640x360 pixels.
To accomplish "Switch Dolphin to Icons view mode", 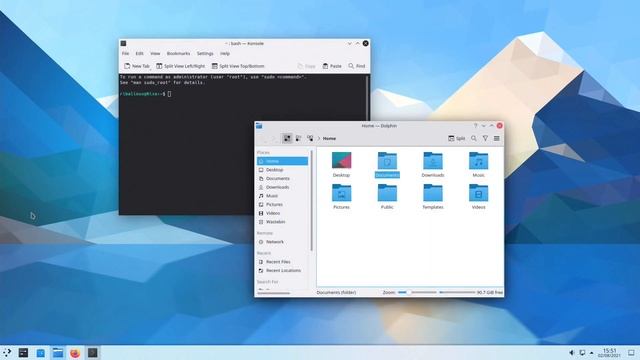I will pos(287,138).
